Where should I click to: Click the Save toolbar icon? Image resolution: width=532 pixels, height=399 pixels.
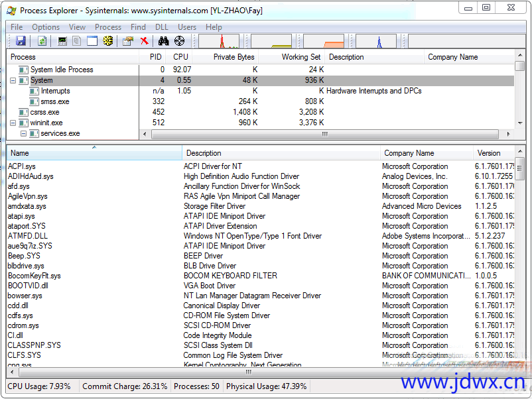pos(21,41)
